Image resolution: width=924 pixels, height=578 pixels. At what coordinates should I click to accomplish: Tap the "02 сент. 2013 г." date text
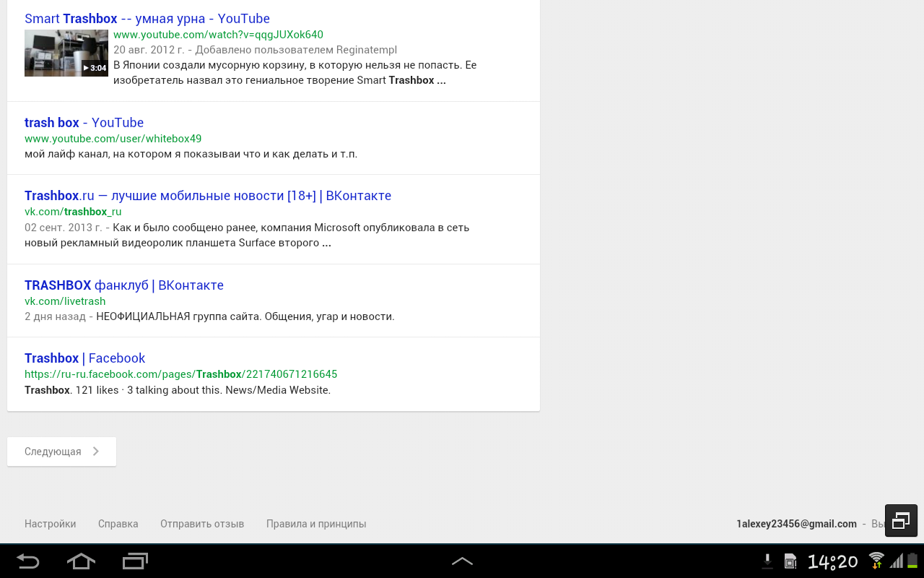pyautogui.click(x=64, y=228)
